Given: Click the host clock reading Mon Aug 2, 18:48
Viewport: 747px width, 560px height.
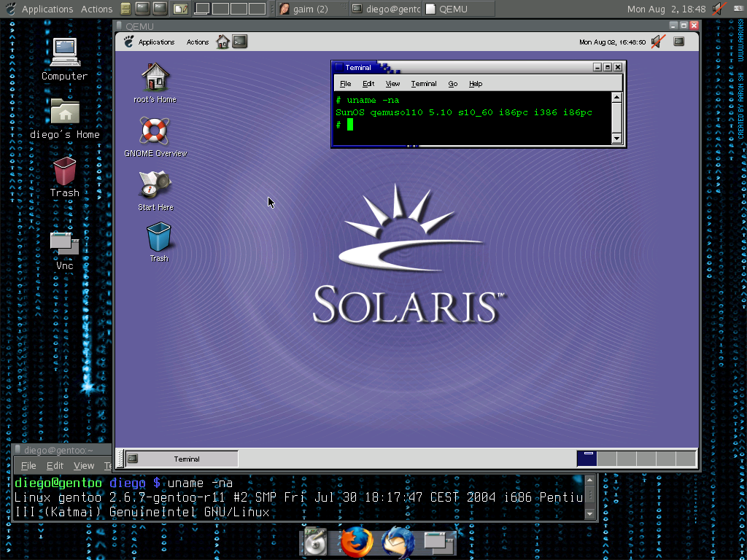Looking at the screenshot, I should point(666,9).
